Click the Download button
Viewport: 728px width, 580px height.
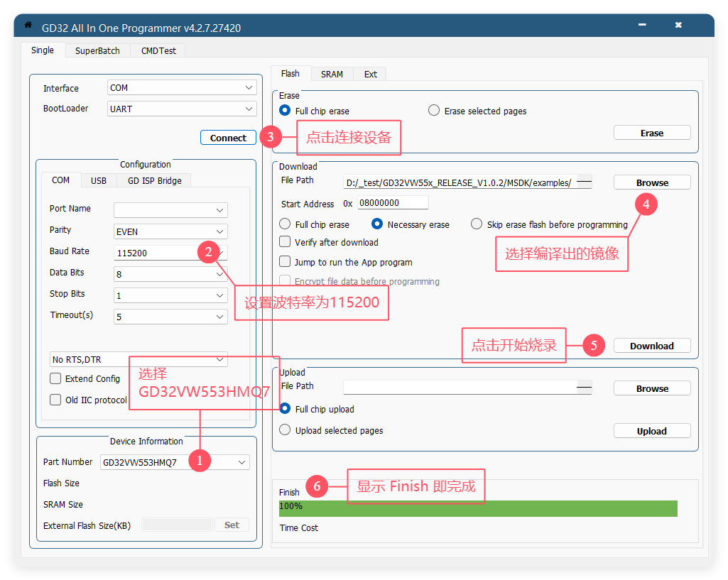point(651,346)
